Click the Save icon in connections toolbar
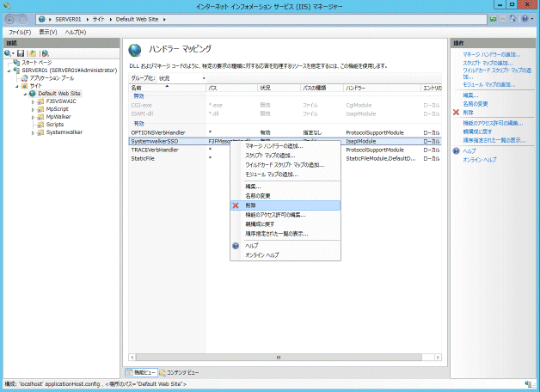 (x=21, y=53)
